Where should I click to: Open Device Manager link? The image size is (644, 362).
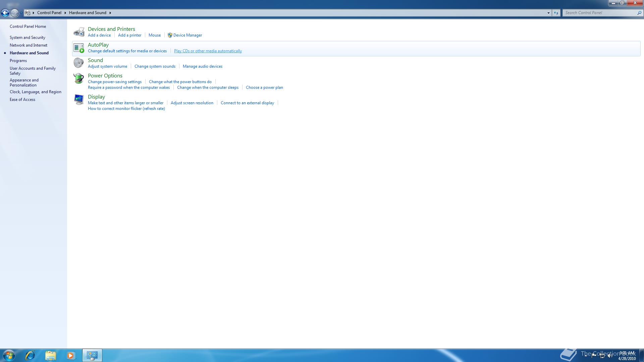pyautogui.click(x=187, y=35)
